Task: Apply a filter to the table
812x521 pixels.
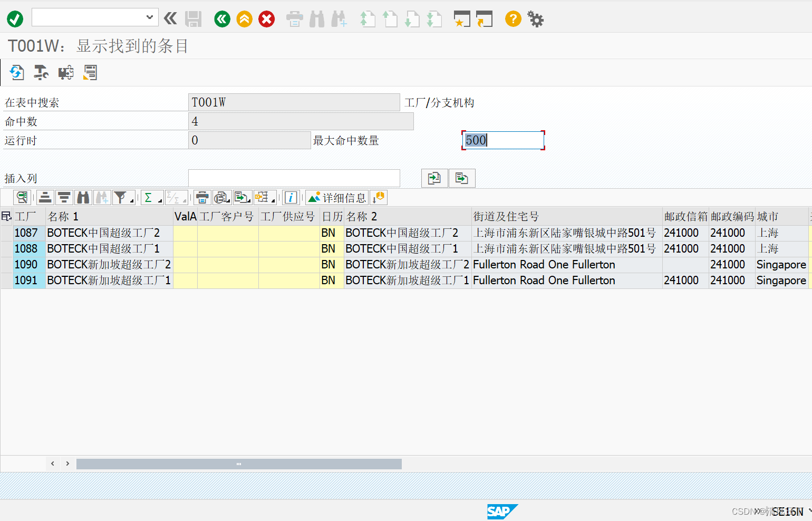Action: point(120,197)
